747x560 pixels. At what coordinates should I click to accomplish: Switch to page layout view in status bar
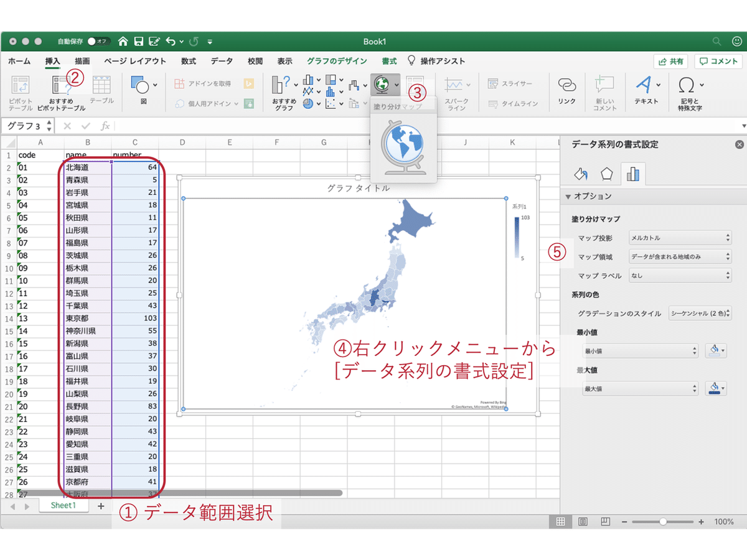(x=583, y=521)
